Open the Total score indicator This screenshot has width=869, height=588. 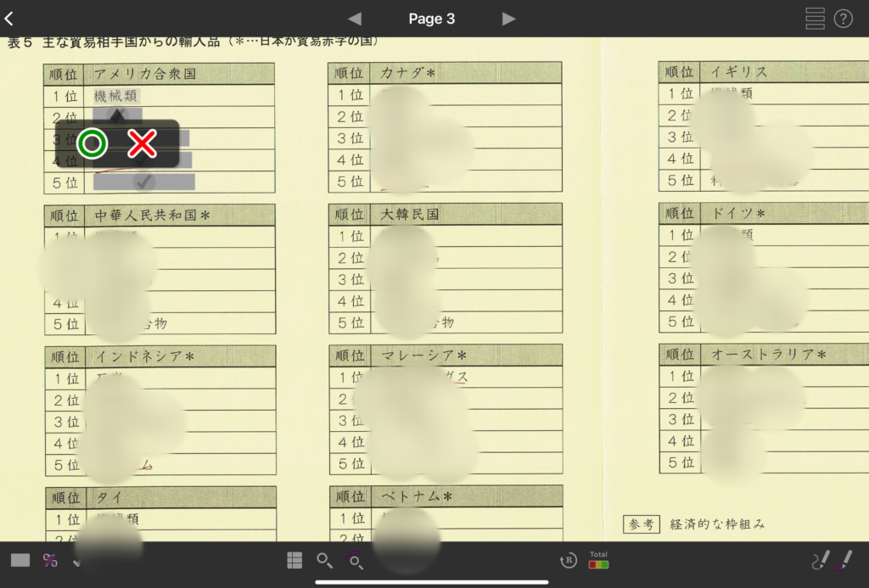tap(598, 560)
